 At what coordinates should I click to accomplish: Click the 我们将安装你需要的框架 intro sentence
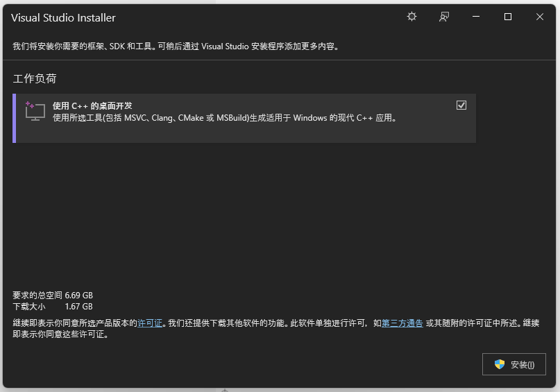click(176, 46)
